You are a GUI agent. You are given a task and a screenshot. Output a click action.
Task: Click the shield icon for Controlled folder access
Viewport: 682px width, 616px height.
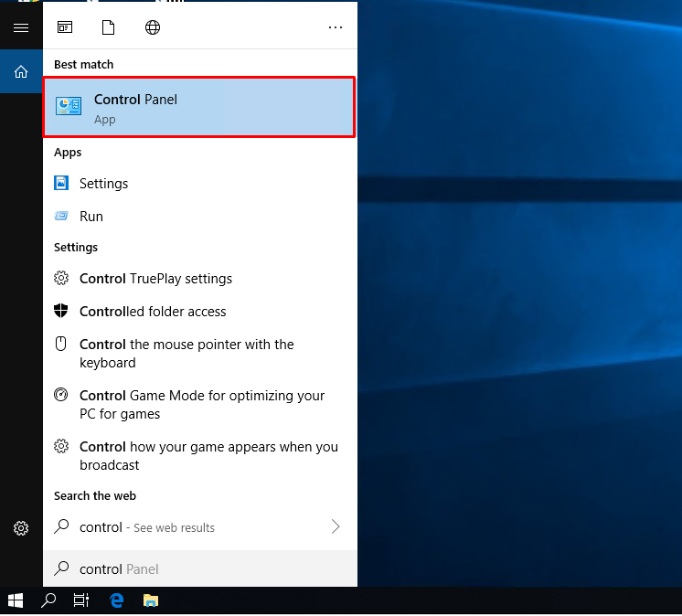tap(61, 311)
